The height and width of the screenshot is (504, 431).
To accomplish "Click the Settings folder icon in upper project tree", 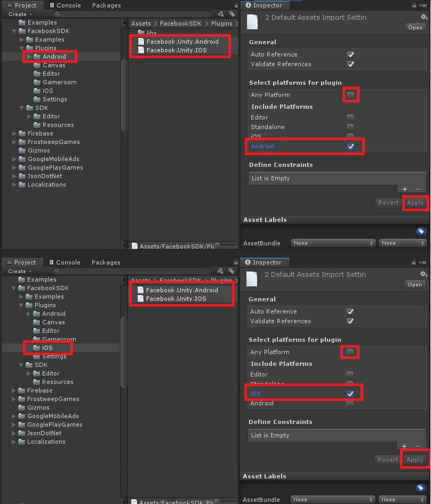I will point(37,99).
